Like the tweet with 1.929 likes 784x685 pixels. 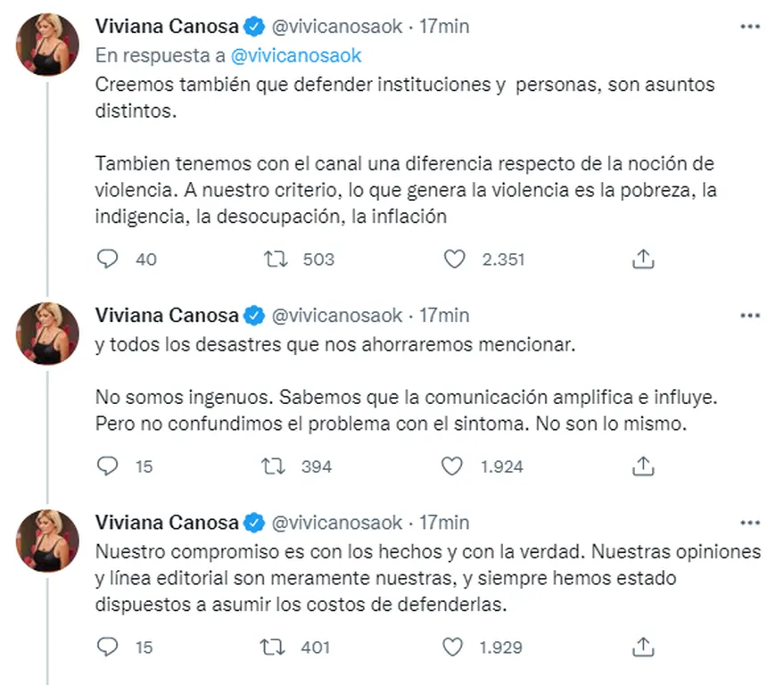click(455, 647)
